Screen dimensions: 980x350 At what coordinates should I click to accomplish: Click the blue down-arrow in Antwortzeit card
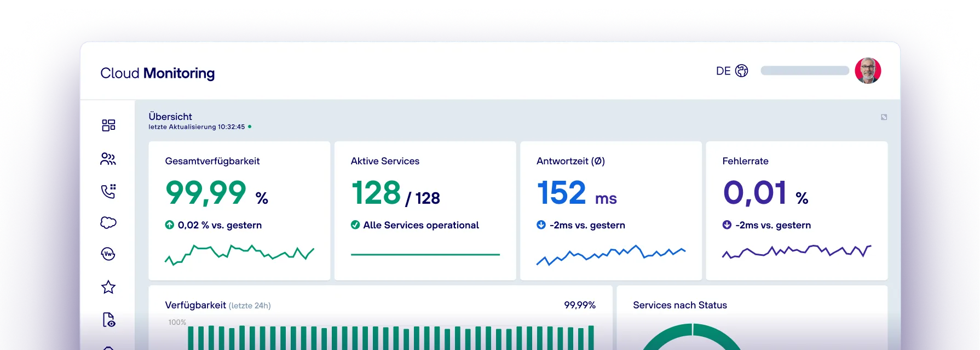click(x=541, y=225)
